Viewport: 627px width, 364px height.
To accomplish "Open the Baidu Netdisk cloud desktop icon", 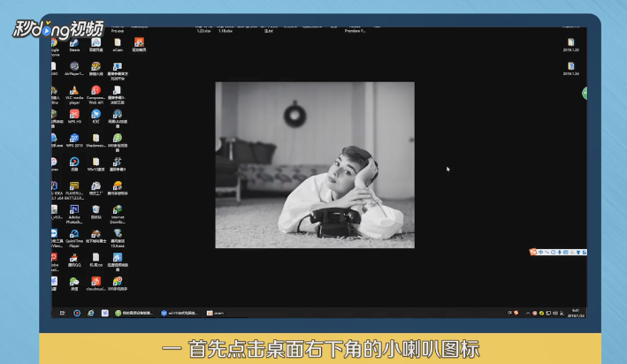I will tap(96, 45).
